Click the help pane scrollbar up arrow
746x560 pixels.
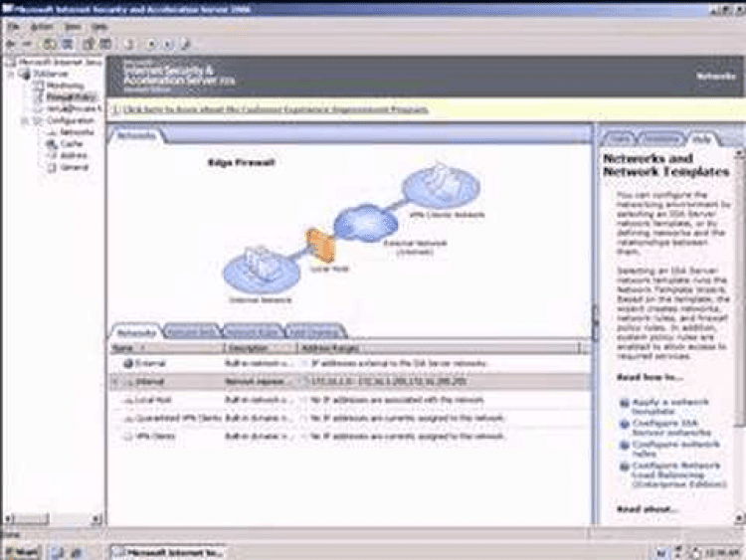point(739,153)
